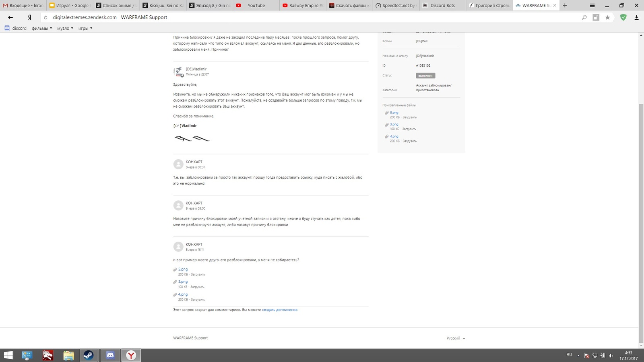Reload the page using the refresh icon
The height and width of the screenshot is (362, 644).
pos(45,18)
